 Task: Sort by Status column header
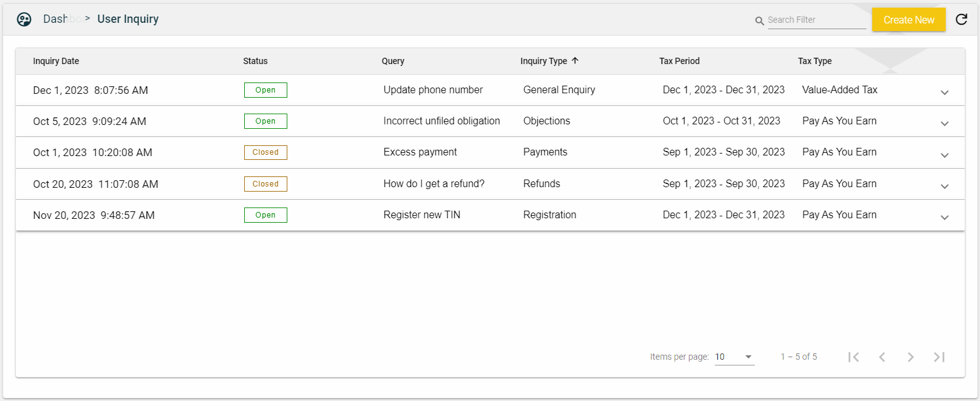(255, 62)
